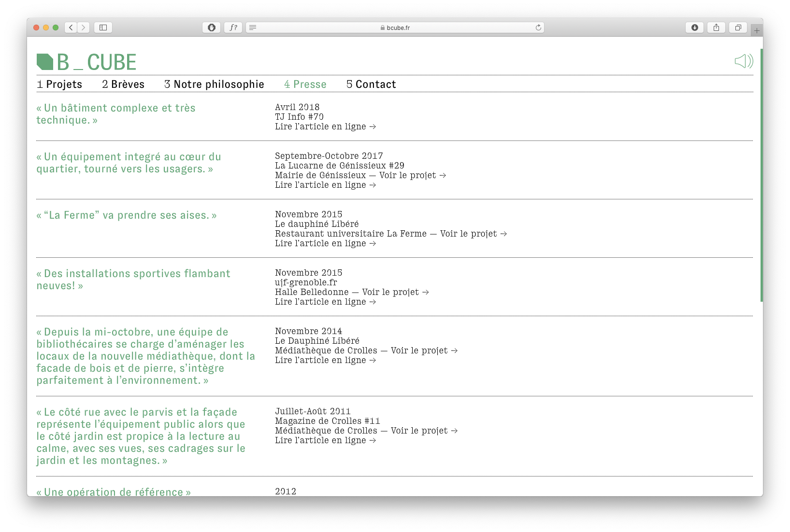Go back with Safari's back arrow

point(71,28)
